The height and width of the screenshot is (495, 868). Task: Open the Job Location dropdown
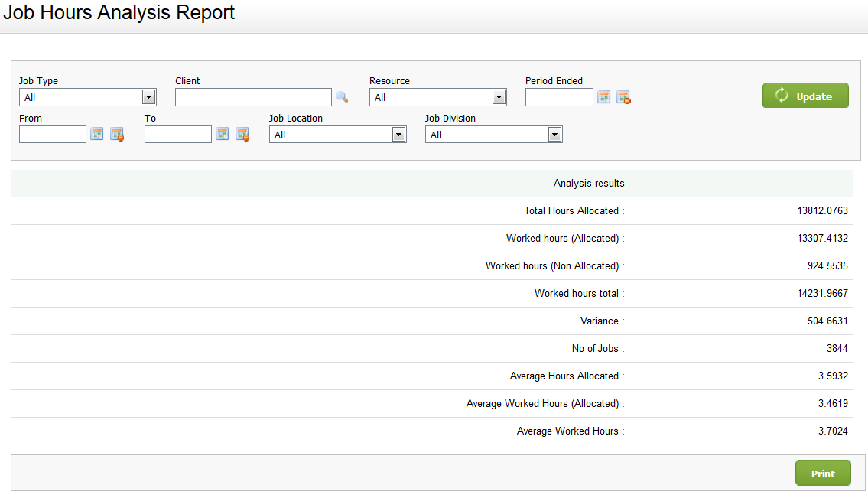coord(398,134)
